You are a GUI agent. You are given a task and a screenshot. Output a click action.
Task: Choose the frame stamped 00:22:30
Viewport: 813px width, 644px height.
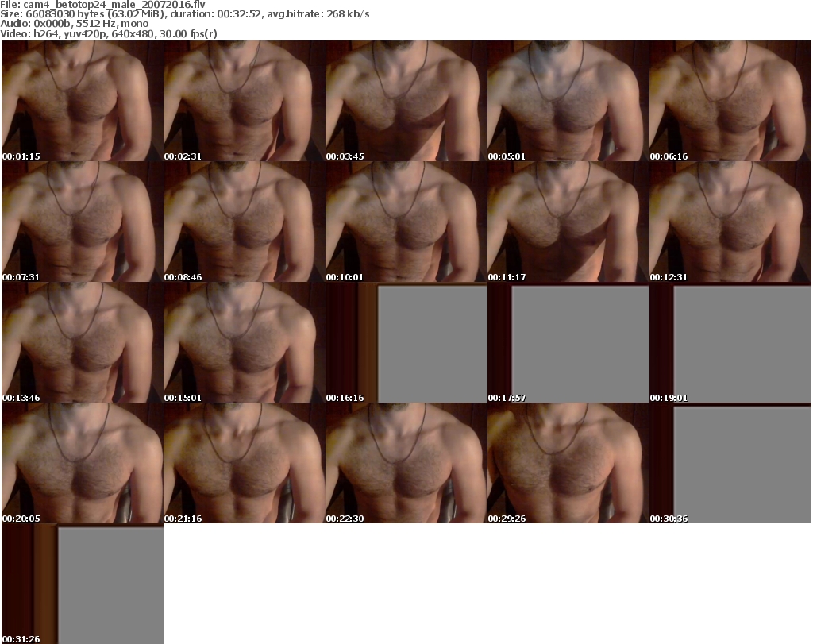point(406,463)
